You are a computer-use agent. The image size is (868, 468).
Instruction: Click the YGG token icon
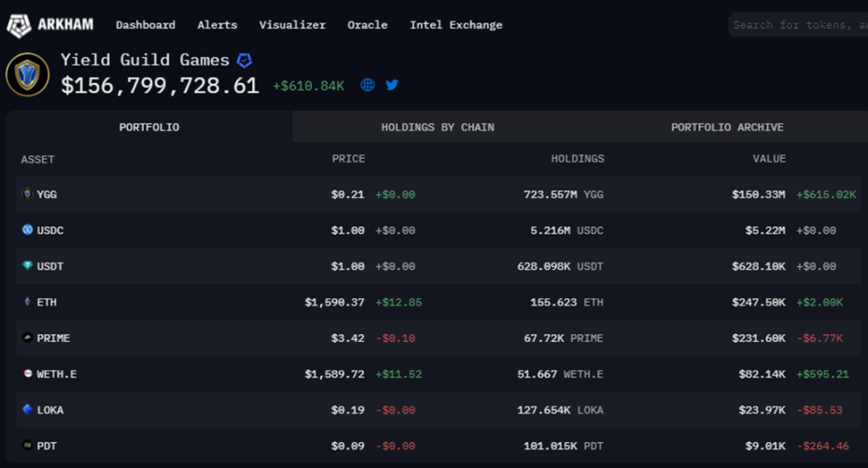[27, 194]
